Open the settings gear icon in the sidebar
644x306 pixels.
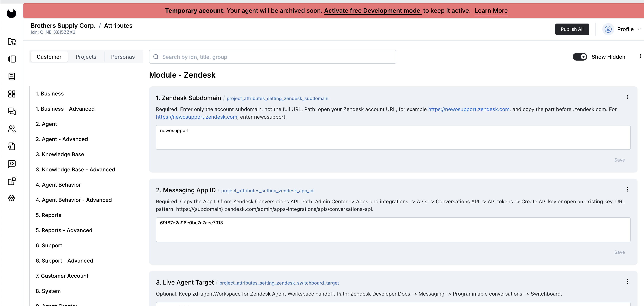(x=12, y=198)
